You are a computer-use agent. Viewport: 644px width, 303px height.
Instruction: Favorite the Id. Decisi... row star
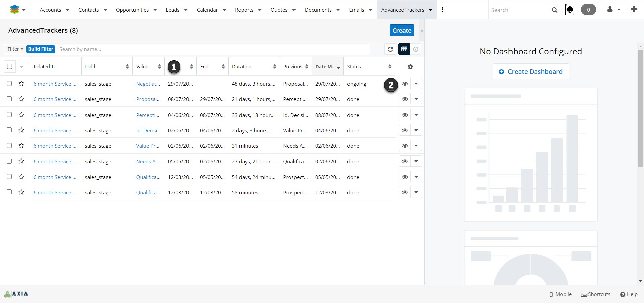(x=21, y=130)
